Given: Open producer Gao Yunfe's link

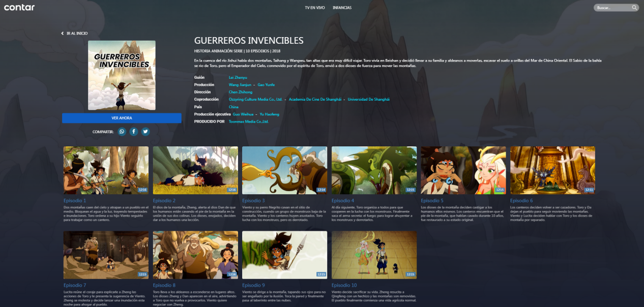Looking at the screenshot, I should [266, 85].
